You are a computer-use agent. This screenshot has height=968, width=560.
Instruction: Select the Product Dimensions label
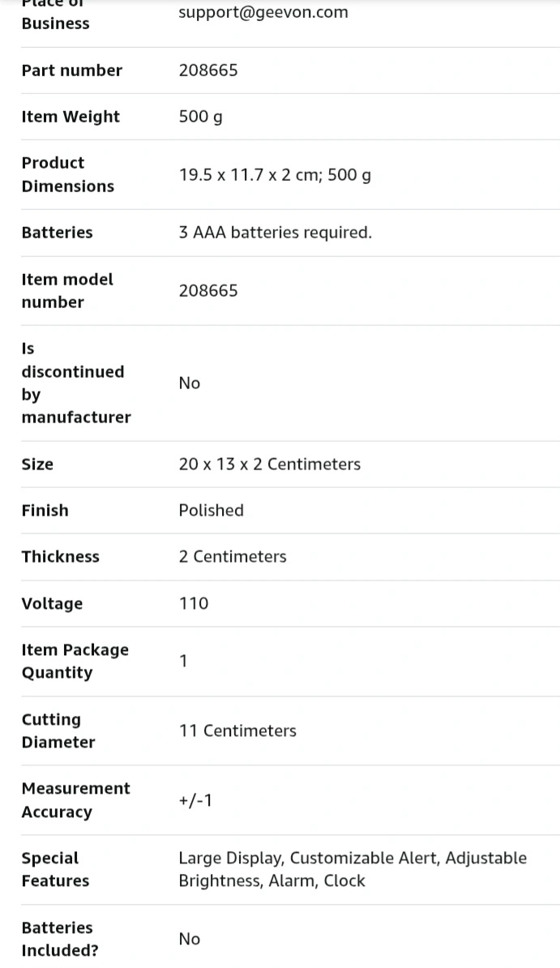68,174
